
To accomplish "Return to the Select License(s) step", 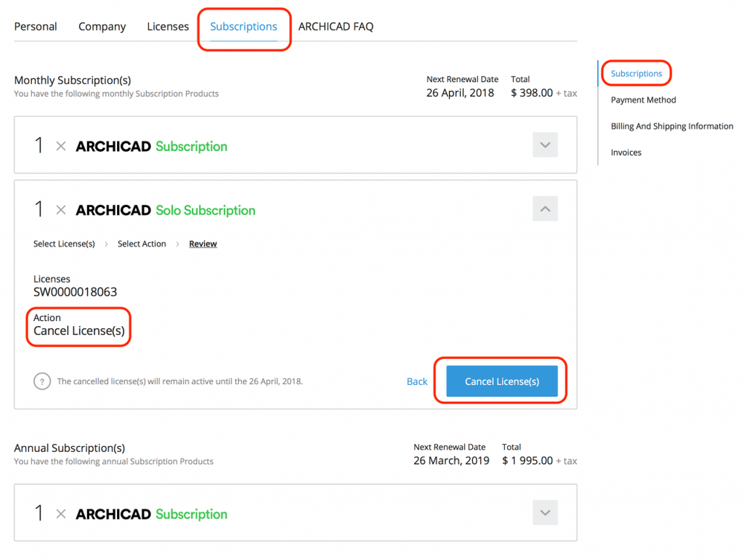I will pyautogui.click(x=64, y=244).
